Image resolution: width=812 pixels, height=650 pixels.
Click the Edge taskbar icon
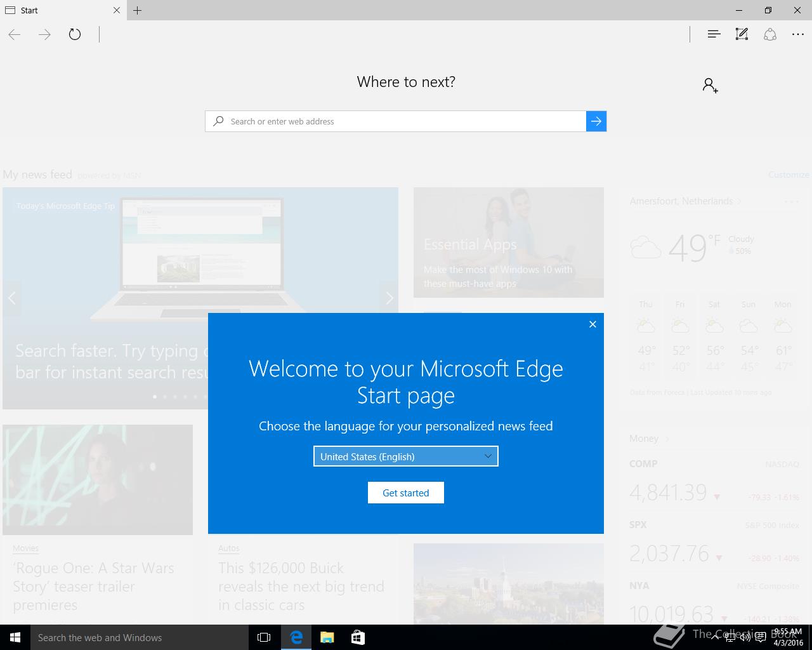296,637
